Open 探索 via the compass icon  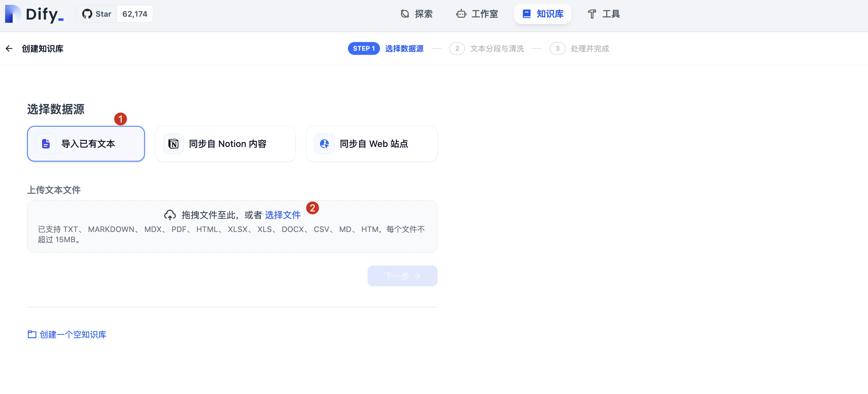405,14
